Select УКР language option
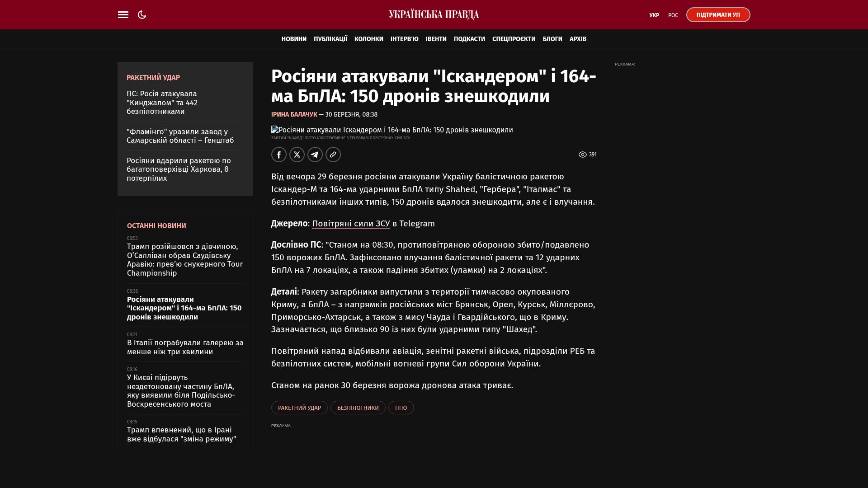Image resolution: width=868 pixels, height=488 pixels. tap(654, 15)
